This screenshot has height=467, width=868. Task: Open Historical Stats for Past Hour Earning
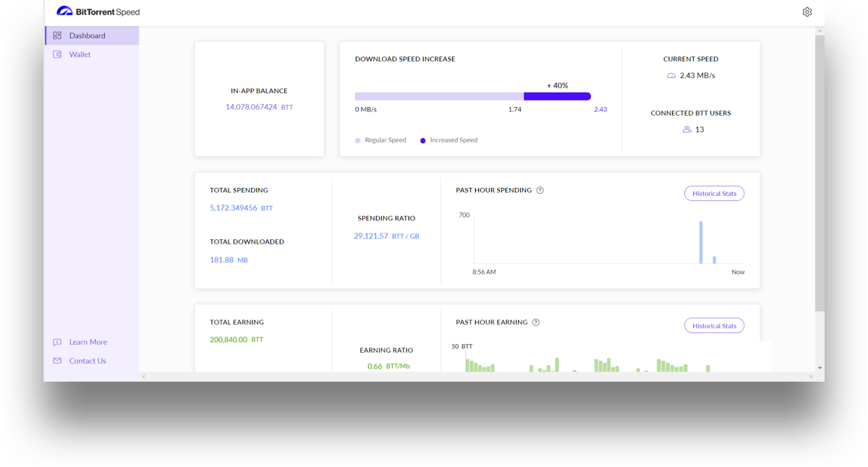click(714, 325)
